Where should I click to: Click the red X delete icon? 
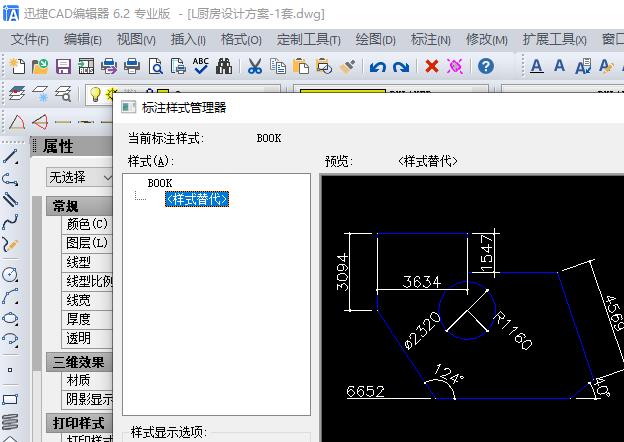(x=432, y=66)
